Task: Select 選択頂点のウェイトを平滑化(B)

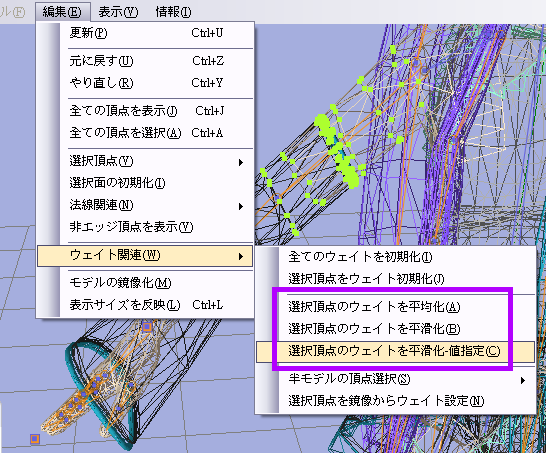Action: pyautogui.click(x=395, y=329)
